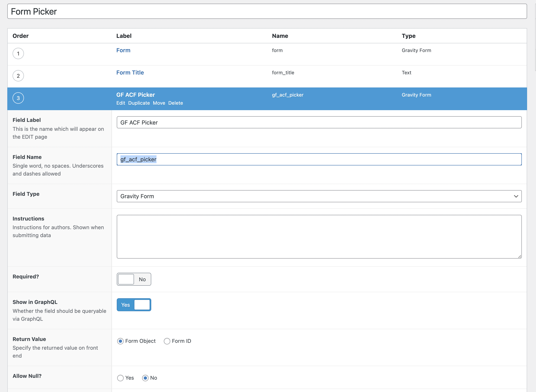Screen dimensions: 536x392
Task: Click the order handle numbered 3
Action: 18,98
